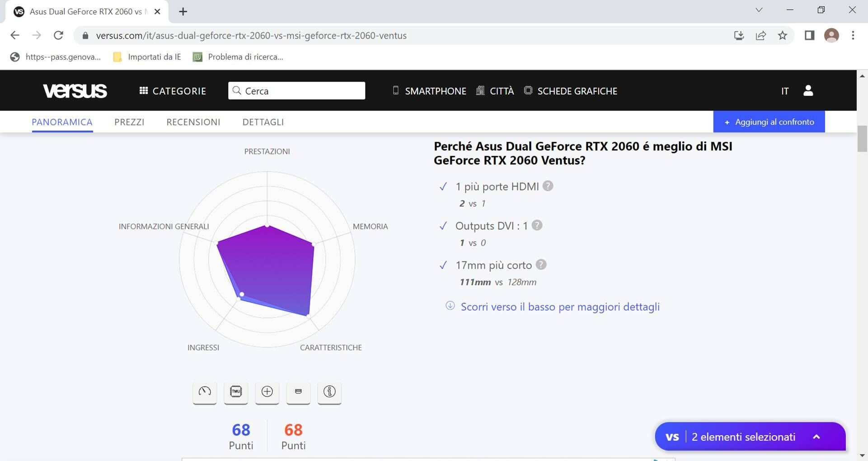Viewport: 868px width, 461px height.
Task: Click scrollbar down arrow
Action: (862, 456)
